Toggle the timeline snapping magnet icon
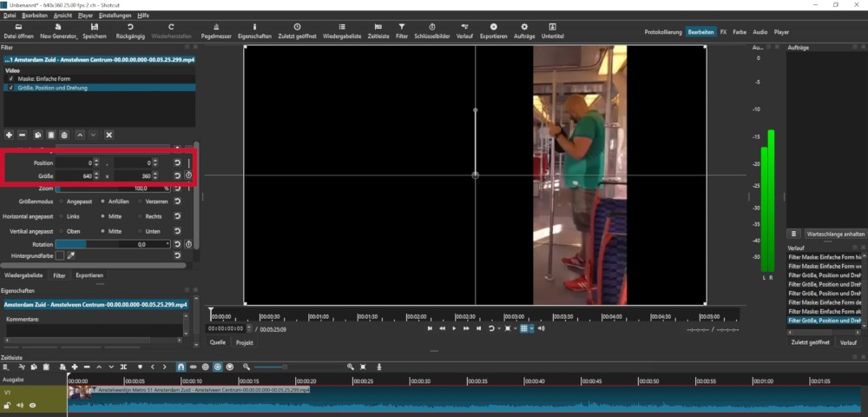868x417 pixels. pos(181,367)
